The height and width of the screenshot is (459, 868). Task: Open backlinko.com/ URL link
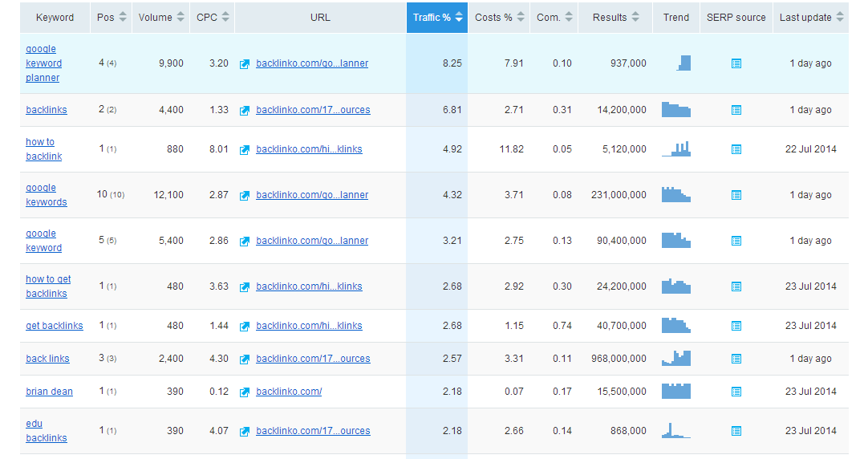pos(289,392)
